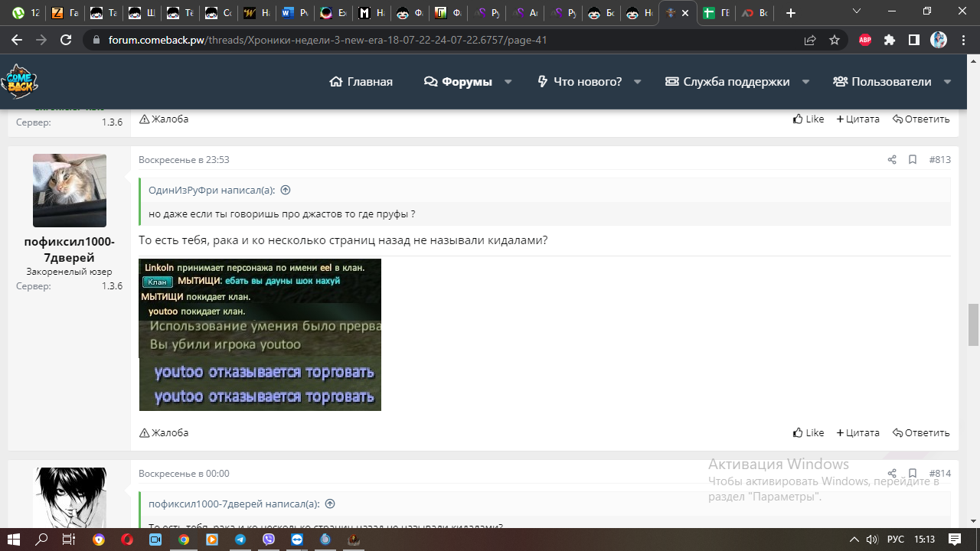Open the AdBlock Plus extension icon
This screenshot has height=551, width=980.
coord(865,40)
